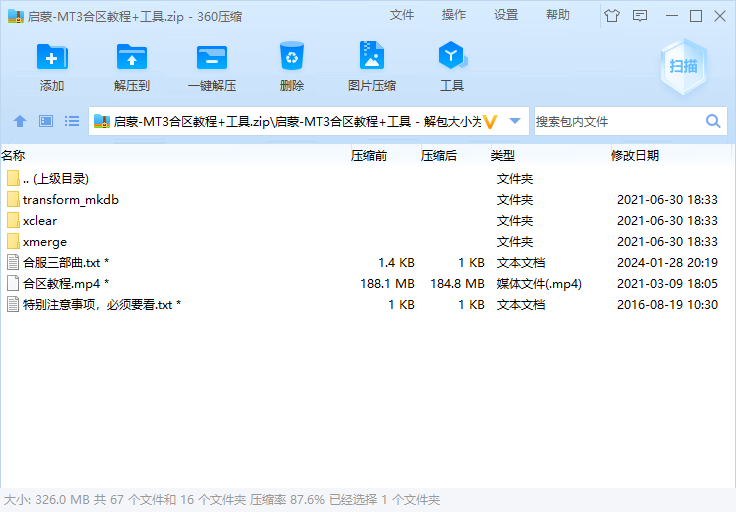Screen dimensions: 736x512
Task: Click the 扫描 (Scan) shield button
Action: 683,67
